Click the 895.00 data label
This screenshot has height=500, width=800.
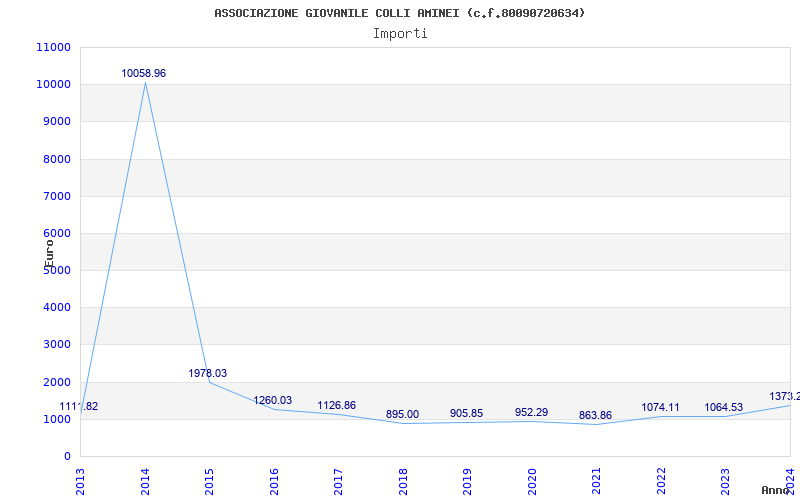pos(402,414)
